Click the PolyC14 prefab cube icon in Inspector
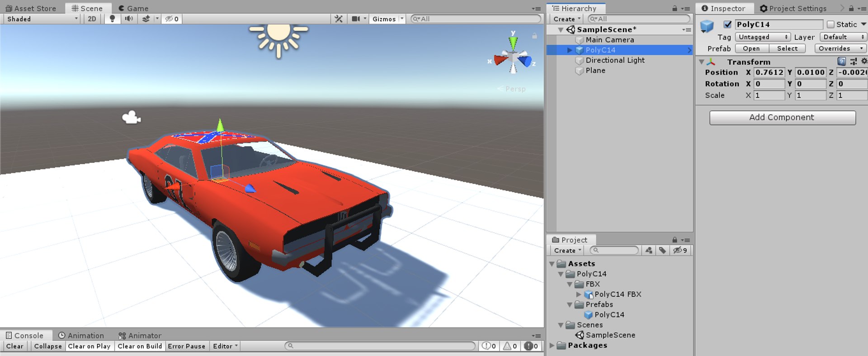This screenshot has width=868, height=356. [x=707, y=26]
